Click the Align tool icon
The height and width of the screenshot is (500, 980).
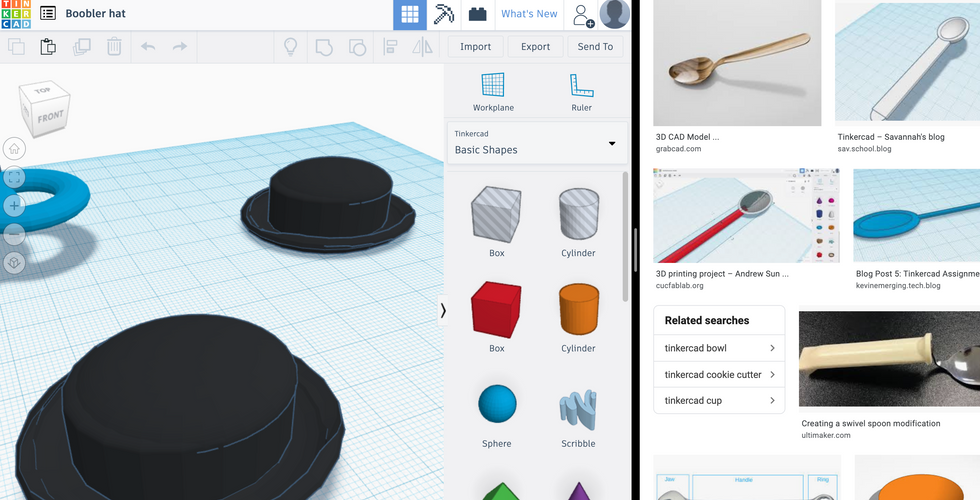point(391,47)
